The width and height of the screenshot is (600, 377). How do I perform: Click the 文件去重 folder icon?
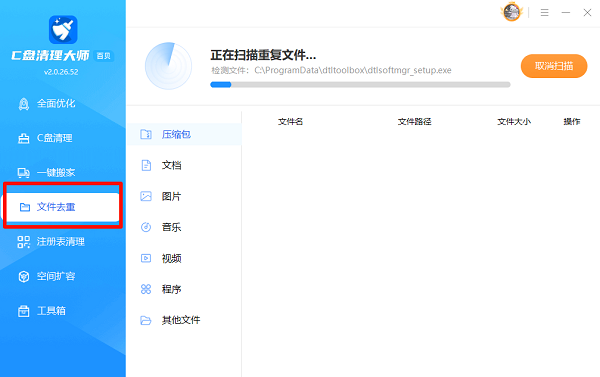(25, 207)
